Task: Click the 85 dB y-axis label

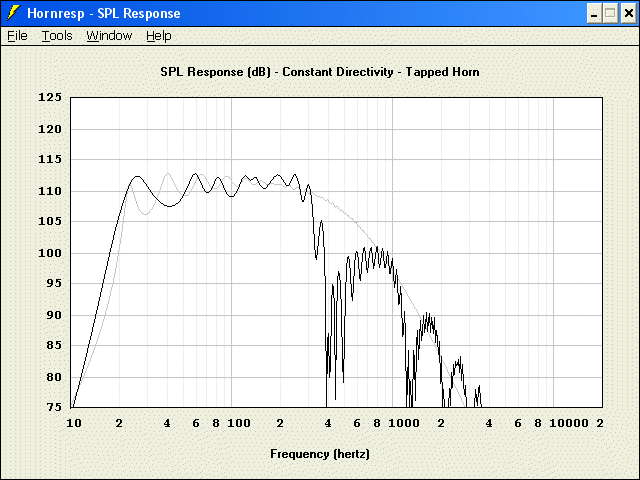Action: (53, 345)
